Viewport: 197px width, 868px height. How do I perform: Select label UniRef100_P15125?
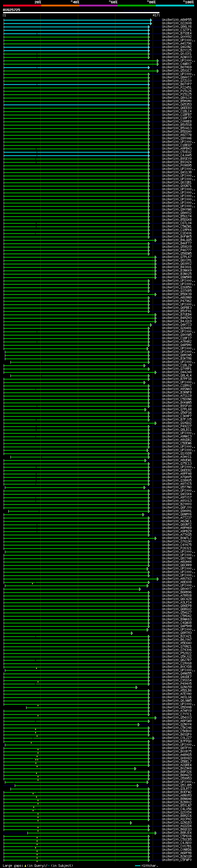tap(177, 94)
